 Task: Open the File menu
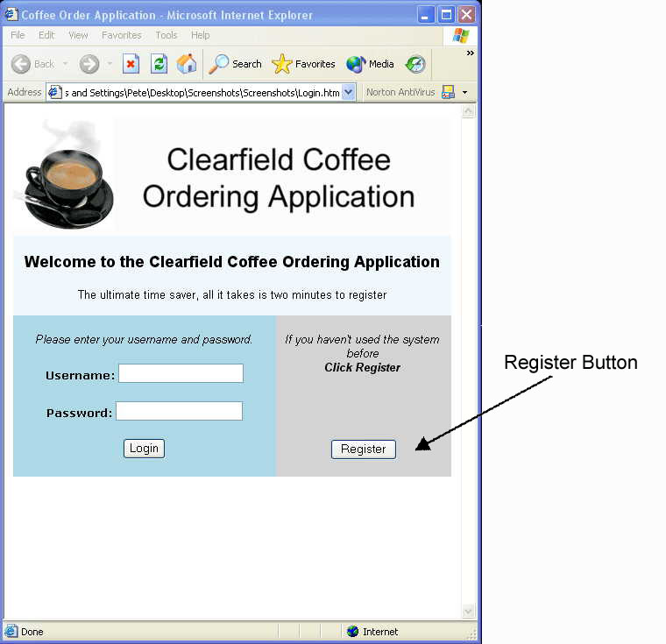click(18, 35)
